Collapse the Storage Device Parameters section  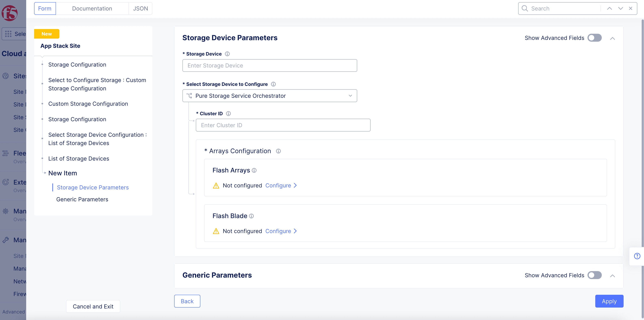[612, 38]
